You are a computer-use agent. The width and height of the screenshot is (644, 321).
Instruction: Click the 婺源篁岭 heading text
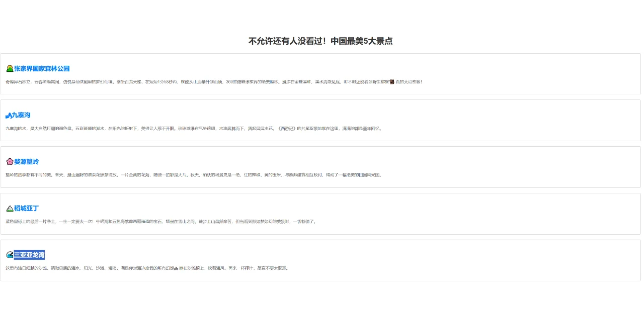click(27, 162)
